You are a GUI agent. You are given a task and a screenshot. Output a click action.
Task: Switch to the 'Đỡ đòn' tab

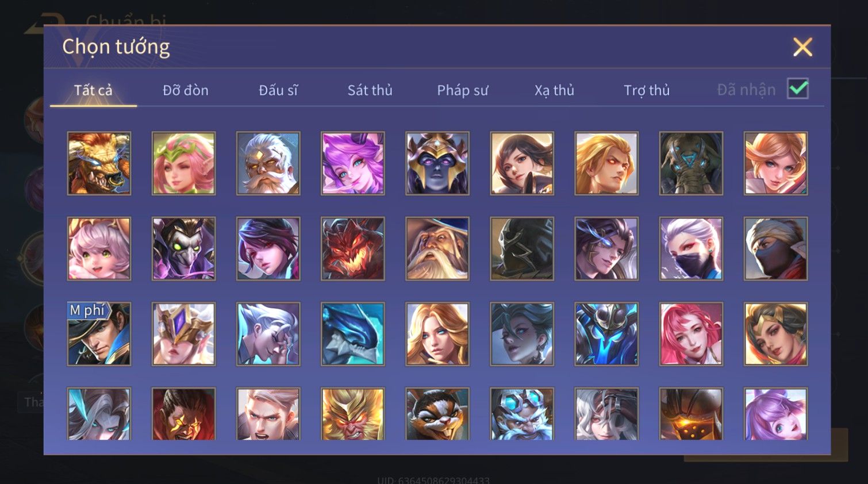click(185, 90)
